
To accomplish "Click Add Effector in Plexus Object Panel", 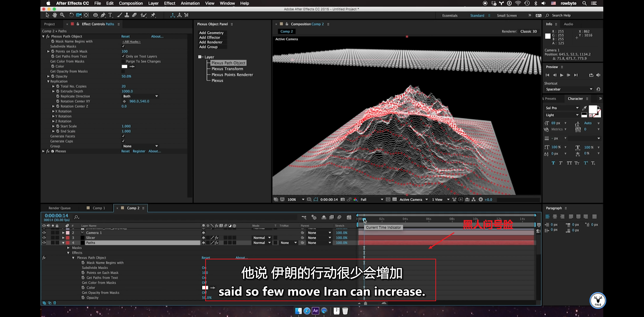I will point(210,37).
